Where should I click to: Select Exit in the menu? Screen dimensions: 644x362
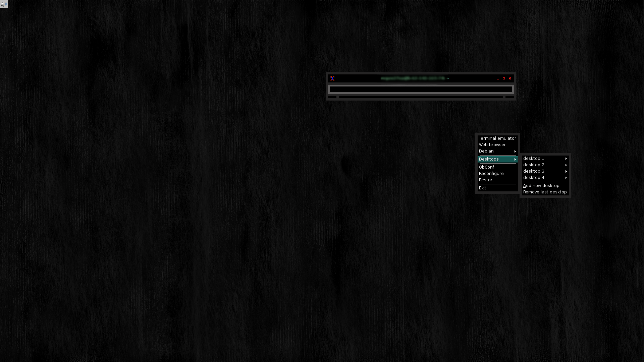497,188
